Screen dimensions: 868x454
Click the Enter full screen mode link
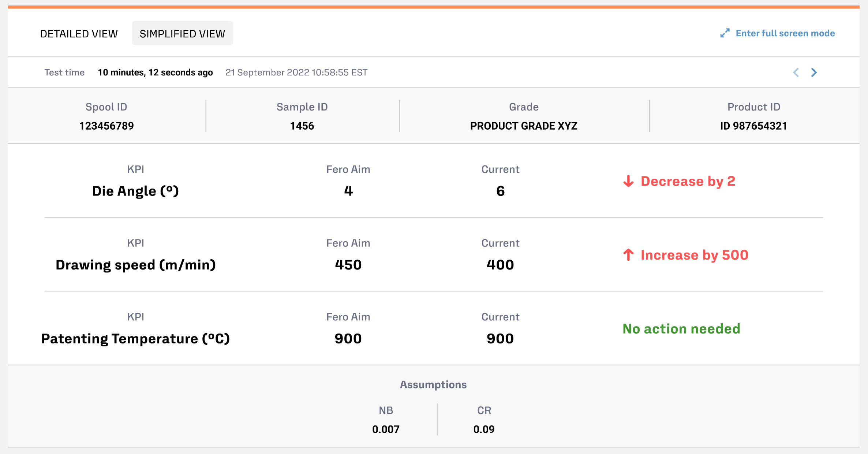pyautogui.click(x=785, y=33)
